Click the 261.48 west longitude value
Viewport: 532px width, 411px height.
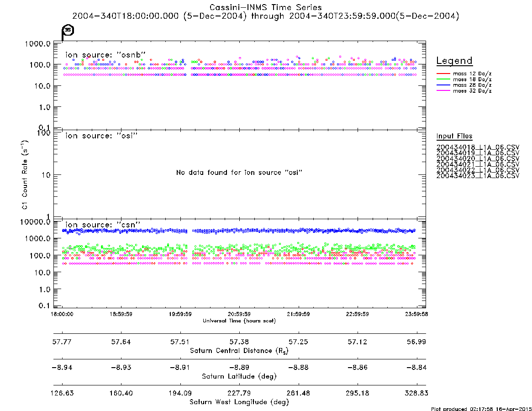point(298,393)
